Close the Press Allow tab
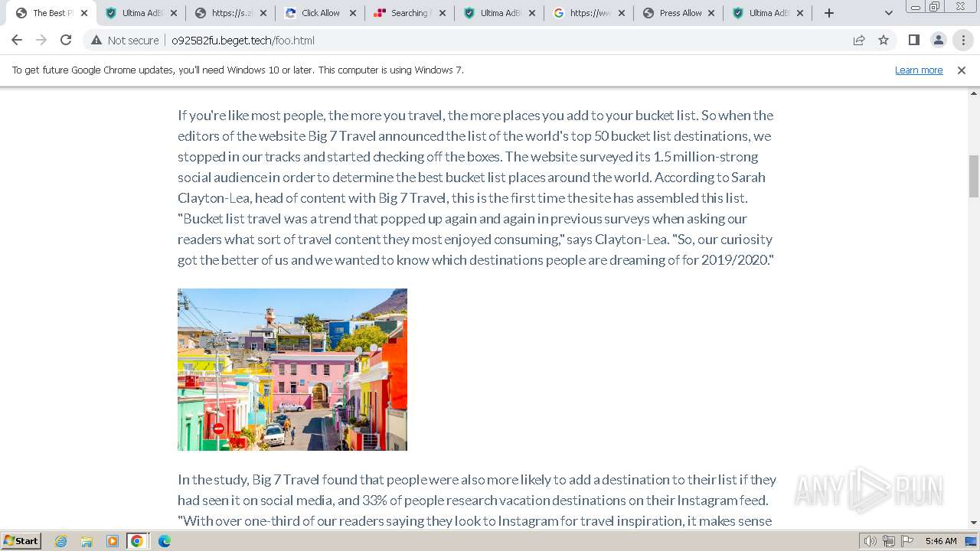The height and width of the screenshot is (551, 980). tap(711, 13)
